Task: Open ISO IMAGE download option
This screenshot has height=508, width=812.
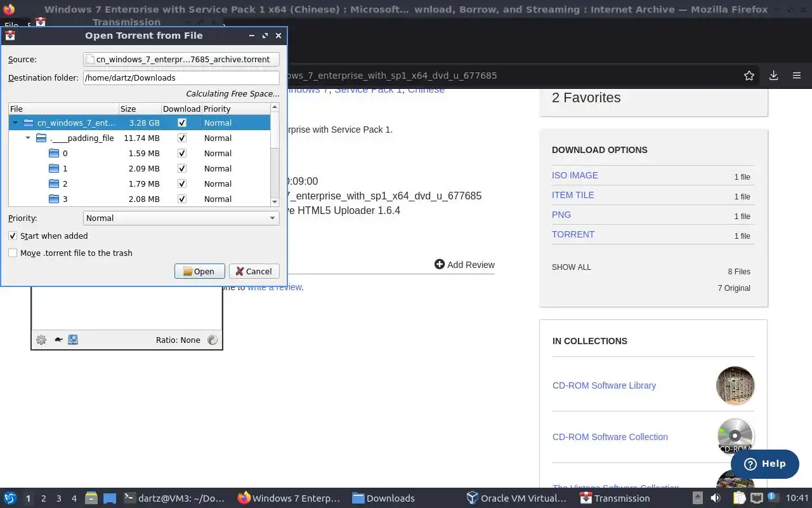Action: [x=575, y=175]
